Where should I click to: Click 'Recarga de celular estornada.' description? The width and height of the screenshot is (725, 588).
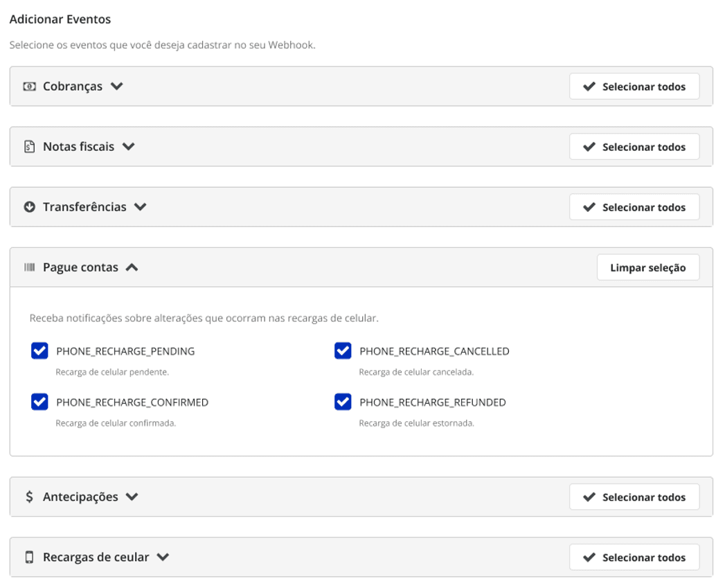417,423
